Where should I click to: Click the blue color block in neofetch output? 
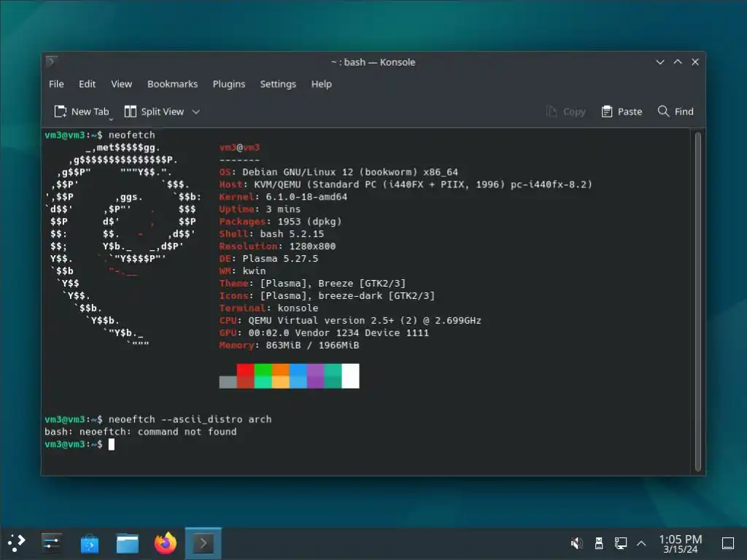click(x=298, y=376)
